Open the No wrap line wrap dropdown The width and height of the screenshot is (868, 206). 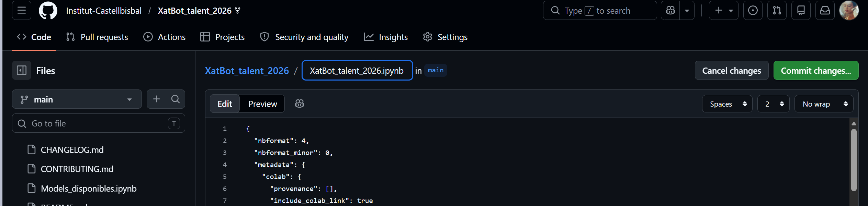point(824,104)
